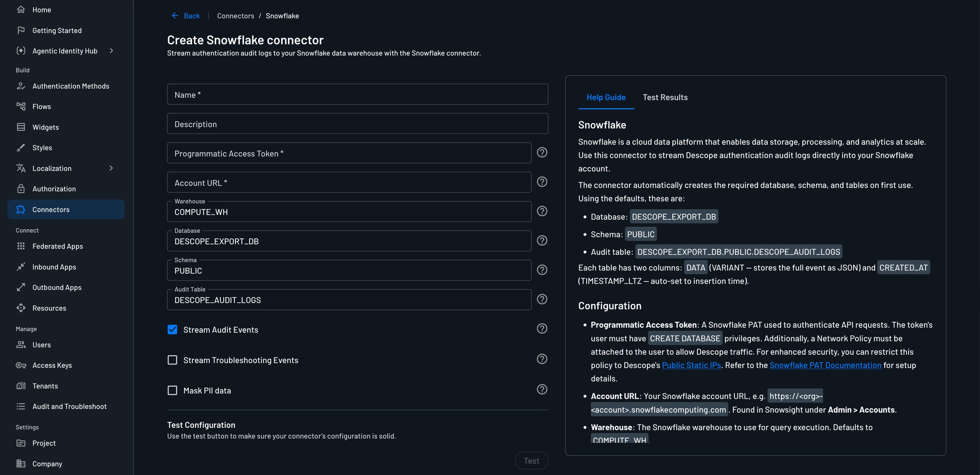Enable Stream Troubleshooting Events checkbox
Viewport: 980px width, 475px height.
point(172,360)
